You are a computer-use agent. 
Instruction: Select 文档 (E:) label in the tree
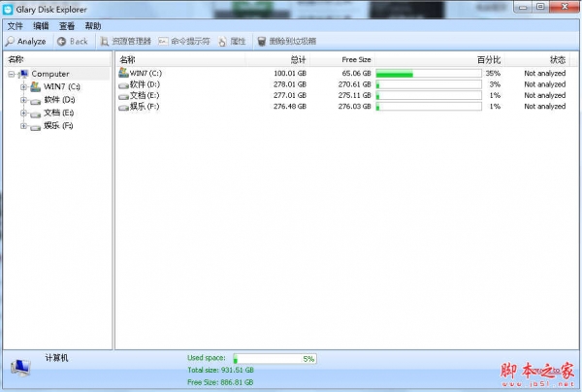[x=58, y=113]
